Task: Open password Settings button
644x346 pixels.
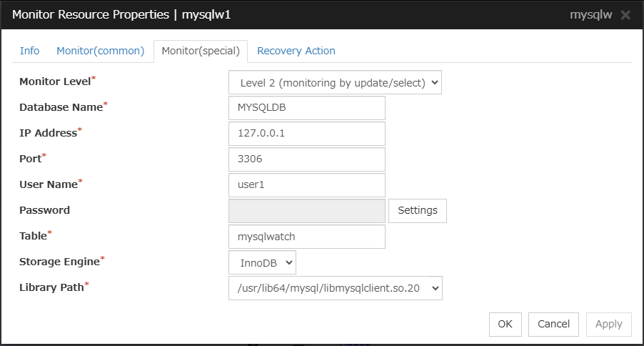Action: click(418, 211)
